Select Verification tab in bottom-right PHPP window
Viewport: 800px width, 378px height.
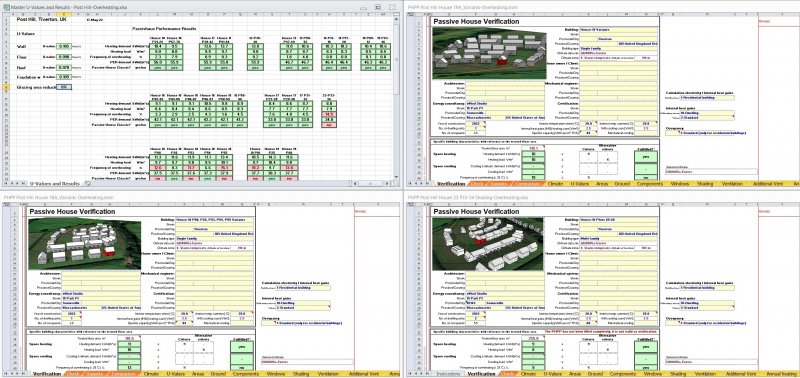(481, 373)
